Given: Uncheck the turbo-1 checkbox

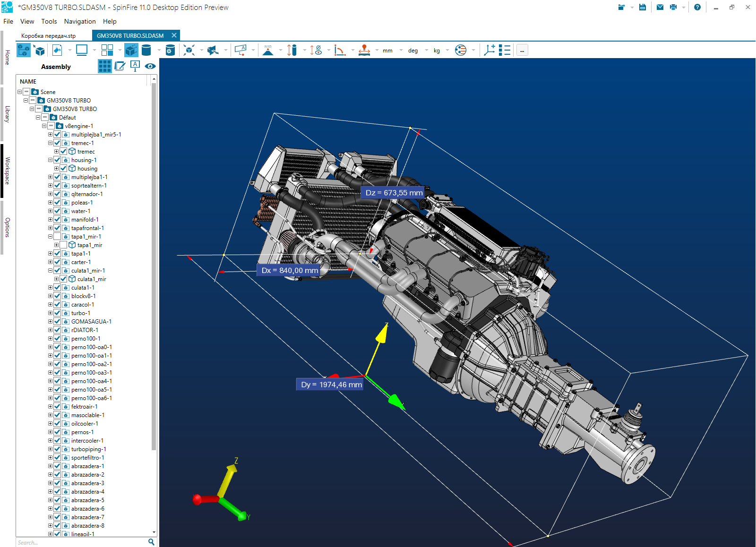Looking at the screenshot, I should (x=57, y=313).
